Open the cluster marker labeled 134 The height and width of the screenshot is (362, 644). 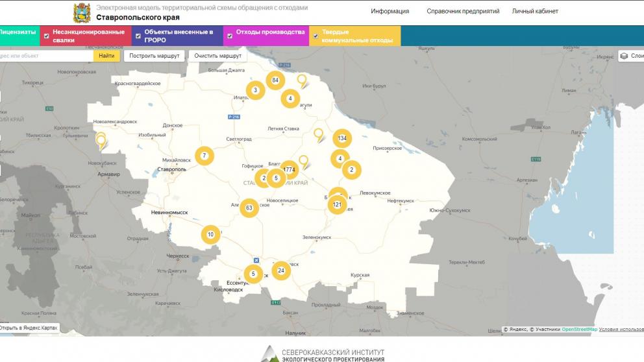tap(342, 139)
